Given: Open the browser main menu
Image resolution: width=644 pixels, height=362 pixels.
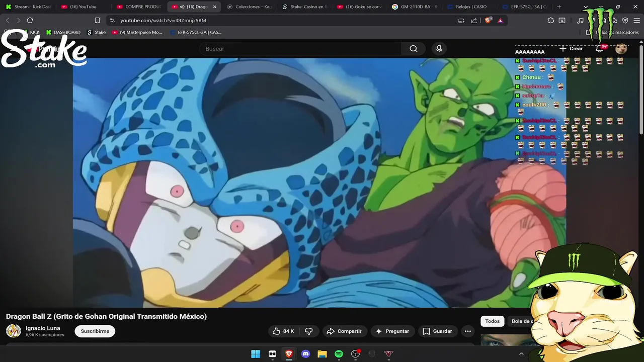Looking at the screenshot, I should tap(636, 20).
